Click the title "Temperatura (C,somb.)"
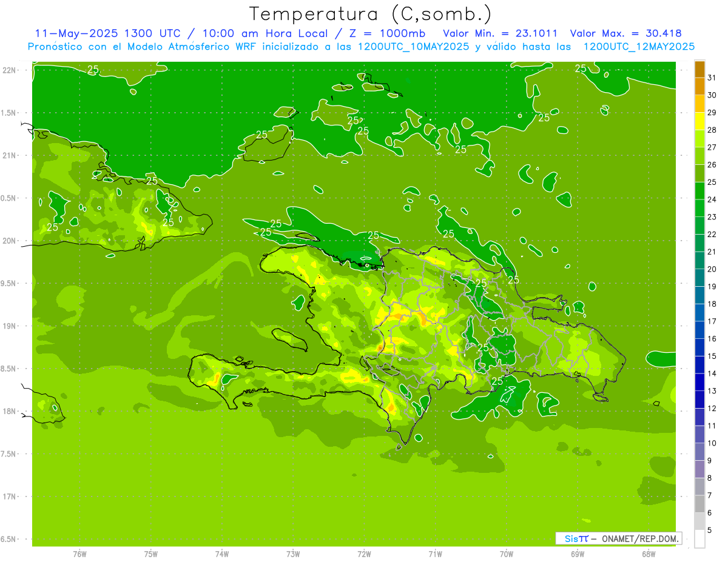The width and height of the screenshot is (728, 562). coord(370,14)
